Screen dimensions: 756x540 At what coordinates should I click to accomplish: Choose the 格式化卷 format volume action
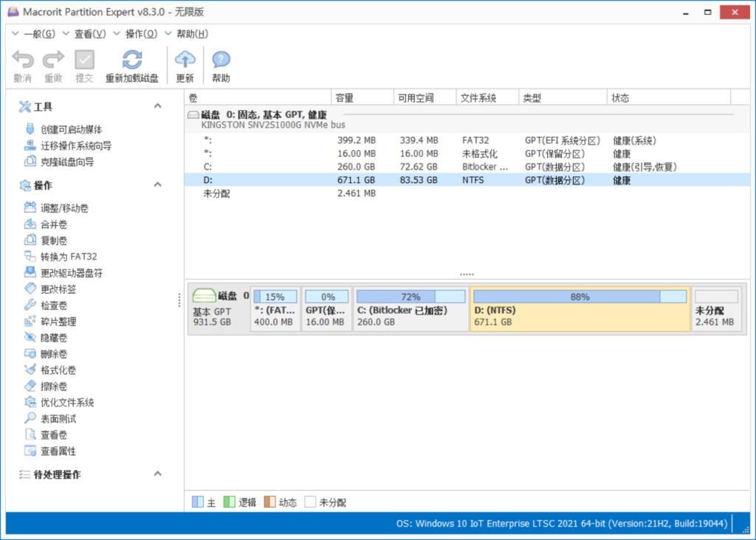[58, 370]
